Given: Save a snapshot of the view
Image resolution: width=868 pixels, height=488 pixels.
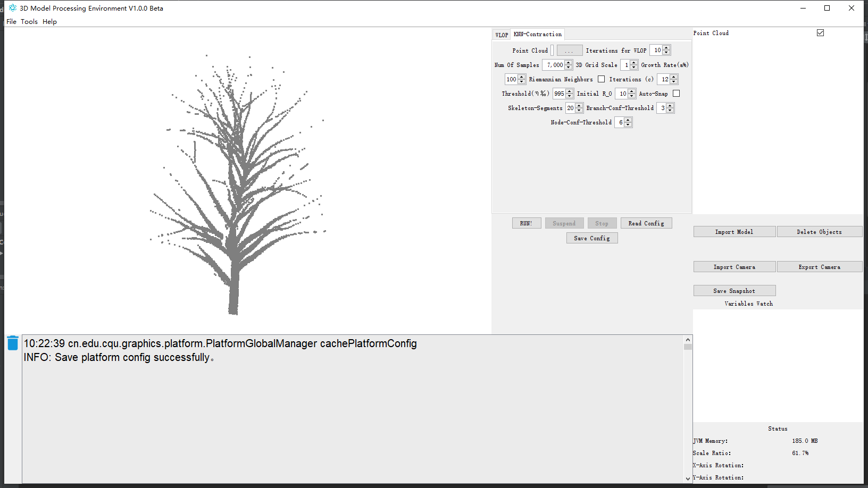Looking at the screenshot, I should (734, 291).
